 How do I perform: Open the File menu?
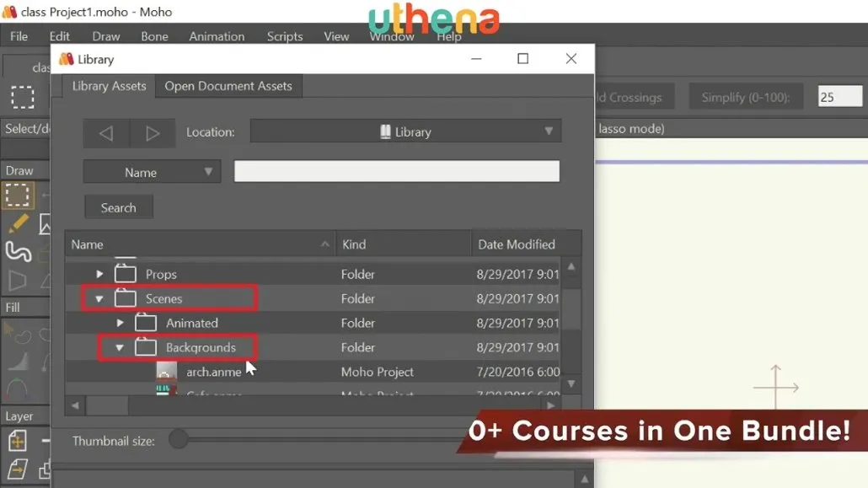(19, 36)
